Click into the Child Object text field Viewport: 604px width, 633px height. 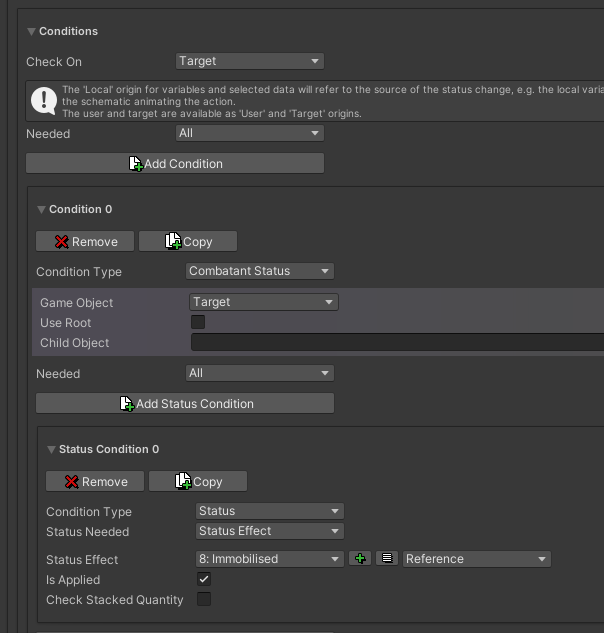click(397, 342)
